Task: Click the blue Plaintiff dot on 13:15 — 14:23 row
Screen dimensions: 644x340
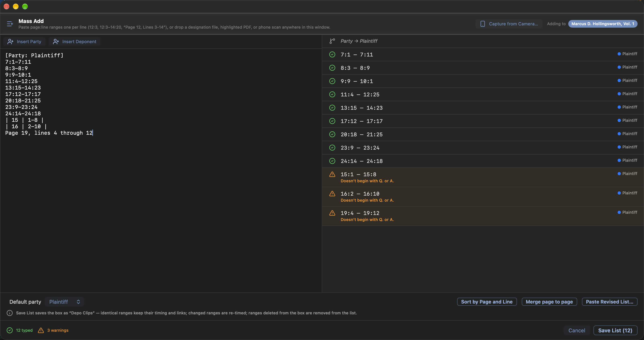Action: 619,107
